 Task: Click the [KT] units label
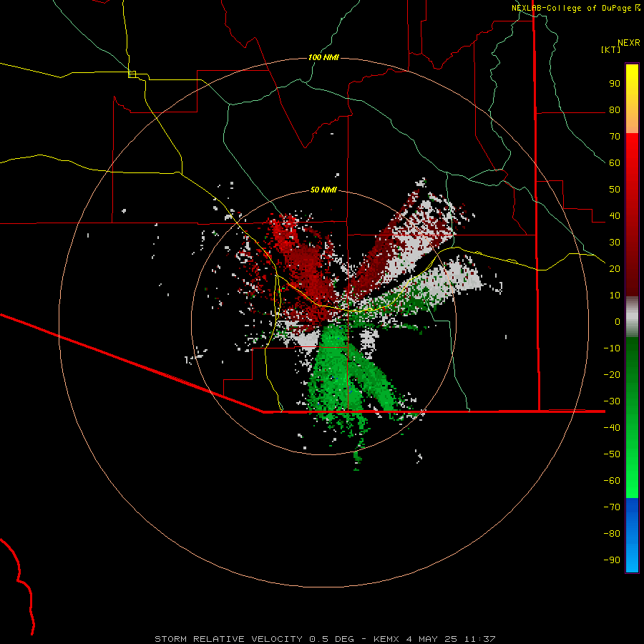(610, 49)
